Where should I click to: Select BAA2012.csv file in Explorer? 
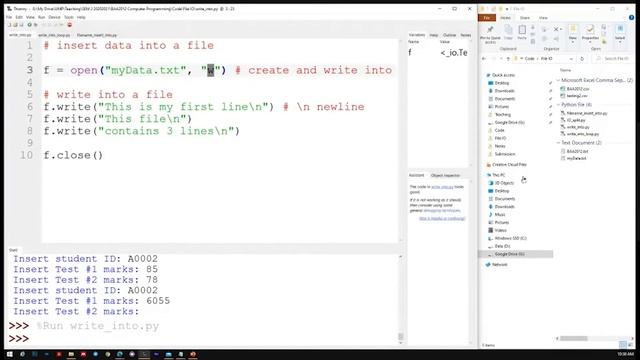[x=576, y=89]
